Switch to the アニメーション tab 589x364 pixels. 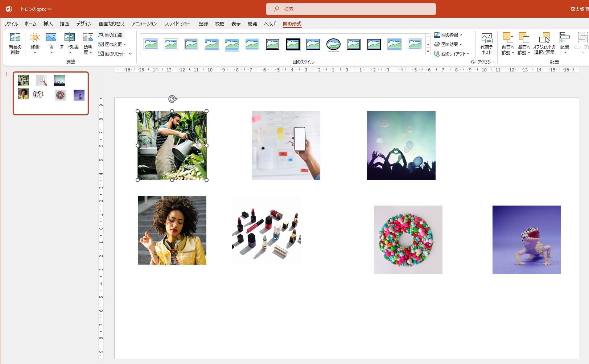point(144,24)
